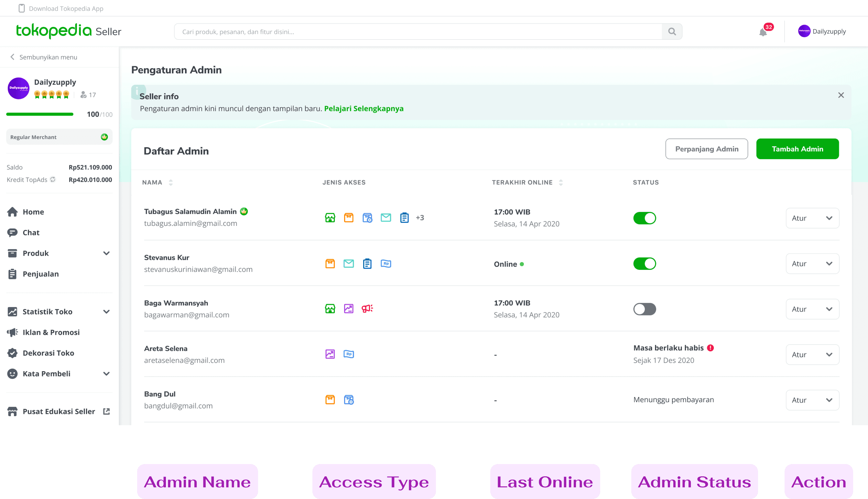Click Baga Warmansyah's megaphone access icon
The image size is (868, 499).
tap(367, 308)
